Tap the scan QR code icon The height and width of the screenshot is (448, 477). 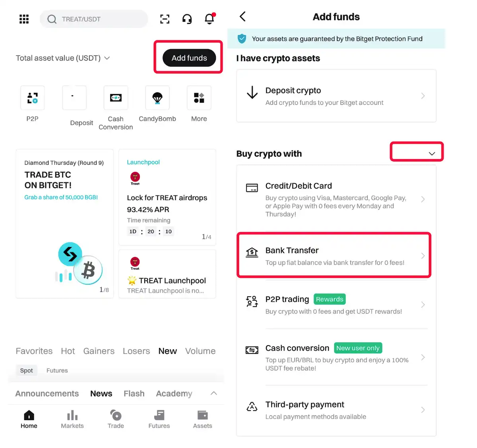[165, 19]
